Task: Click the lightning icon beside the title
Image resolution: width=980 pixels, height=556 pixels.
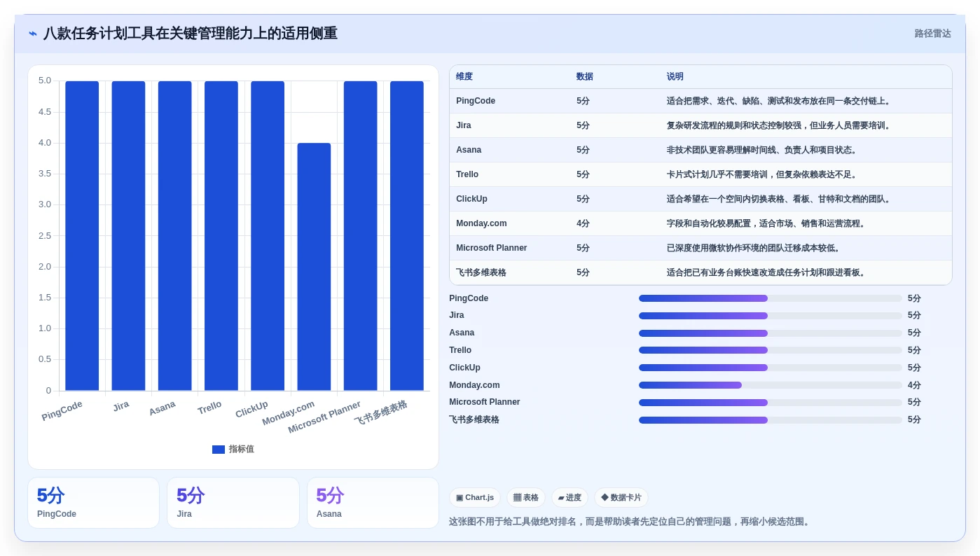Action: (x=33, y=34)
